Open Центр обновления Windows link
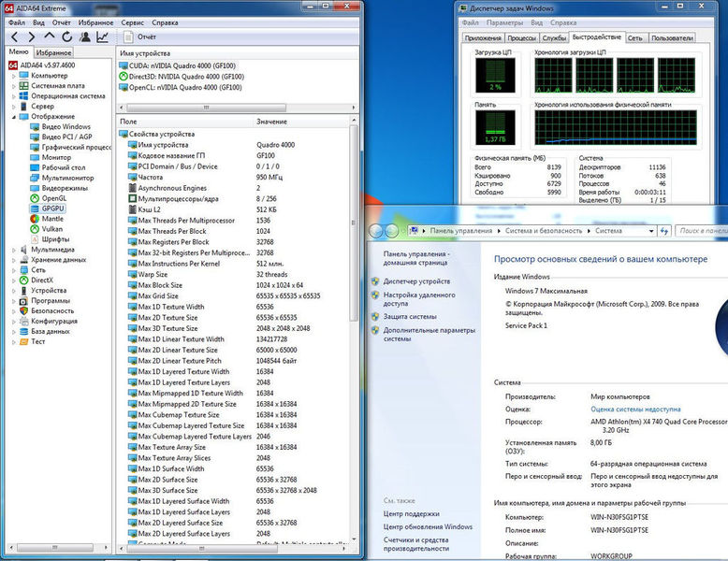The image size is (728, 561). (428, 526)
